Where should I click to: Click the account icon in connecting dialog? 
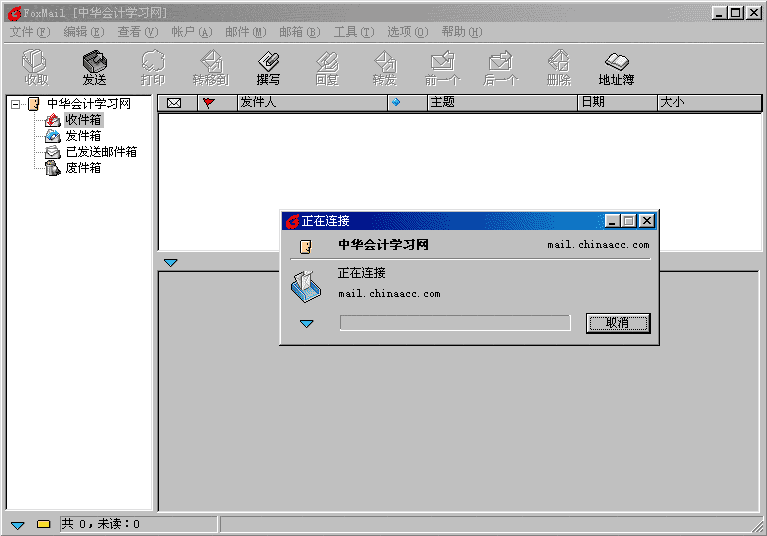[x=306, y=246]
